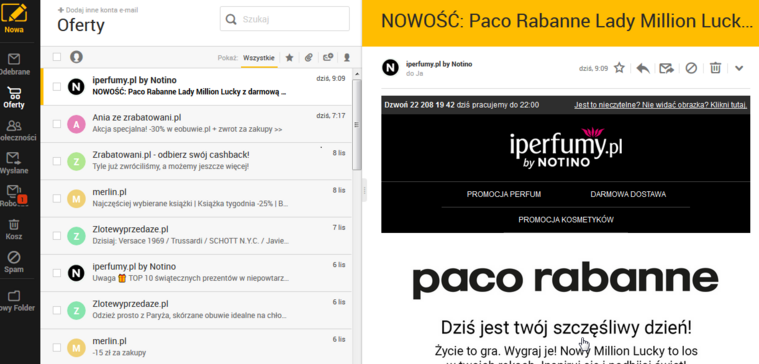Open the sender filter avatar dropdown

(76, 57)
